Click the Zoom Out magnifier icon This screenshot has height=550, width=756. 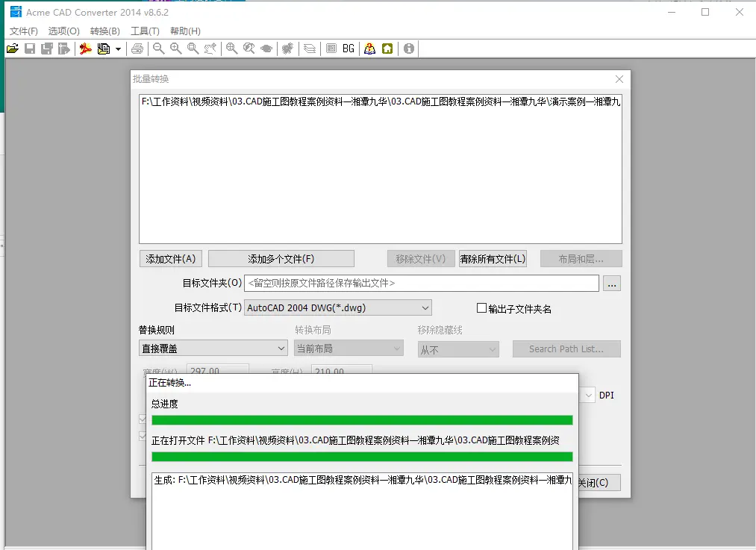[x=159, y=49]
